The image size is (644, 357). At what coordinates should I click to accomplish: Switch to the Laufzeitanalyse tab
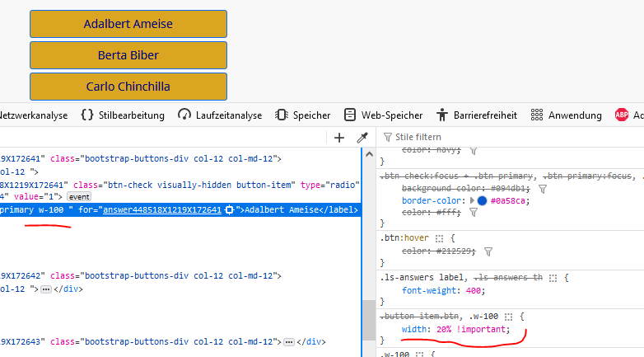click(x=220, y=115)
